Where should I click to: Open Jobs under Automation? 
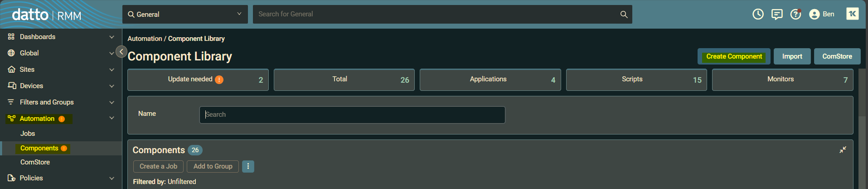pos(28,134)
